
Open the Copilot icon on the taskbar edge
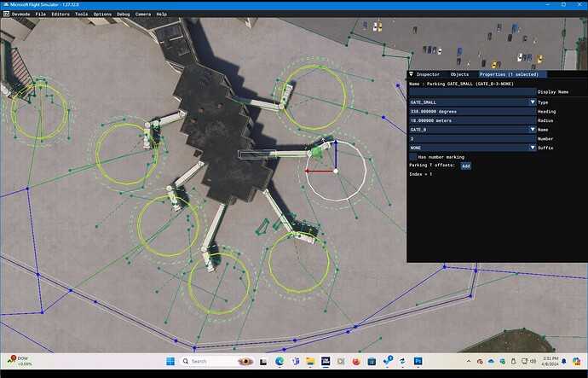[576, 361]
